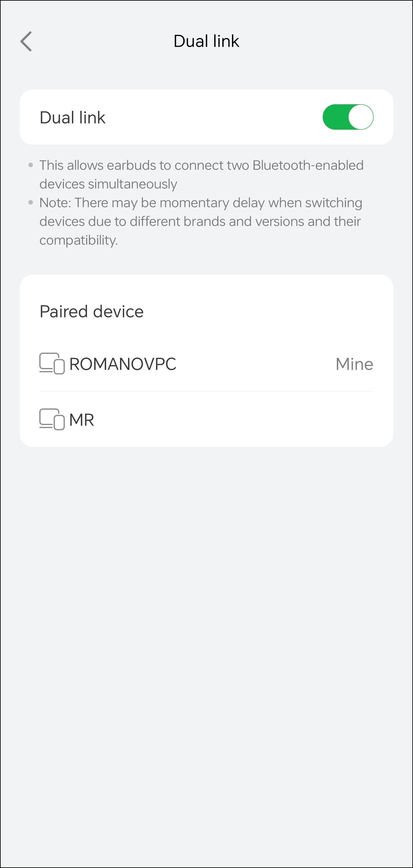413x868 pixels.
Task: Tap the "Dual link" page title
Action: [x=206, y=41]
